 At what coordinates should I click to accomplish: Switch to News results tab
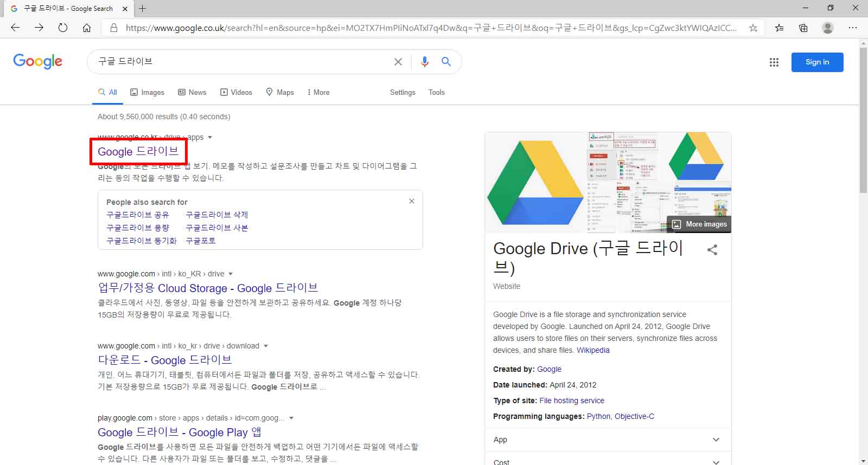coord(192,92)
